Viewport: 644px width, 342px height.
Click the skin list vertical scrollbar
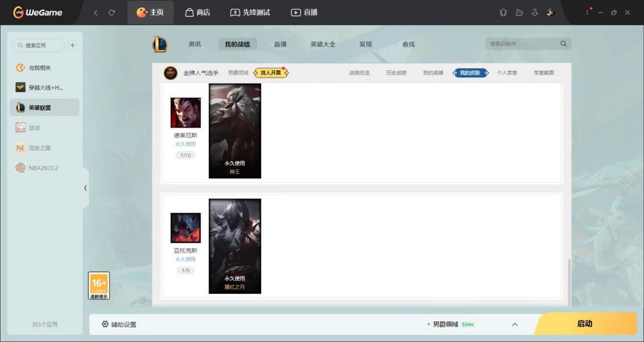pyautogui.click(x=569, y=282)
